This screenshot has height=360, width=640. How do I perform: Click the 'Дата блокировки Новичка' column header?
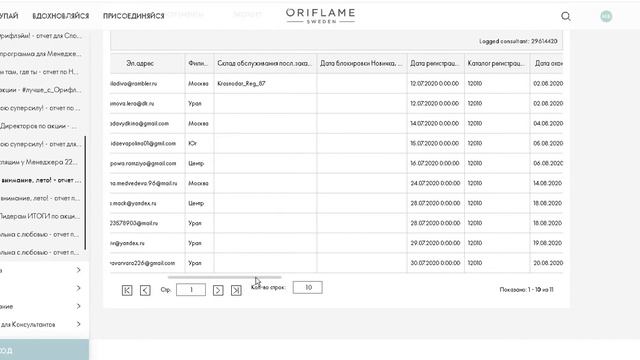click(361, 63)
